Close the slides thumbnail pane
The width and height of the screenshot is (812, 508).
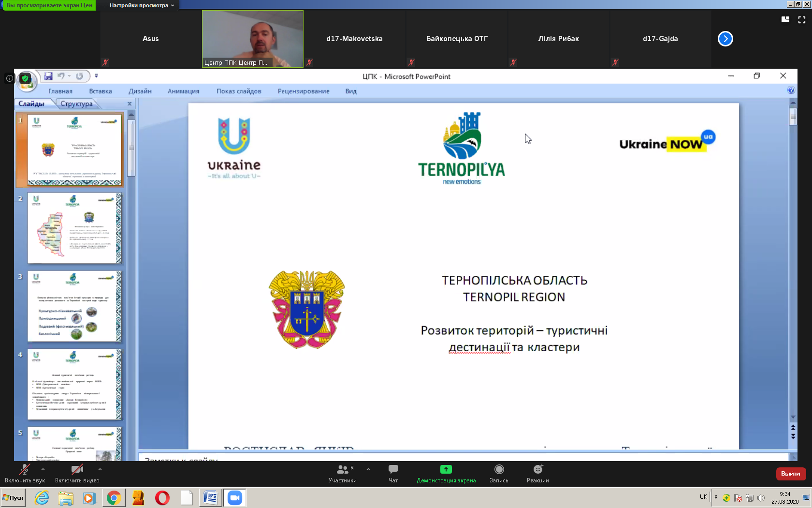click(130, 104)
